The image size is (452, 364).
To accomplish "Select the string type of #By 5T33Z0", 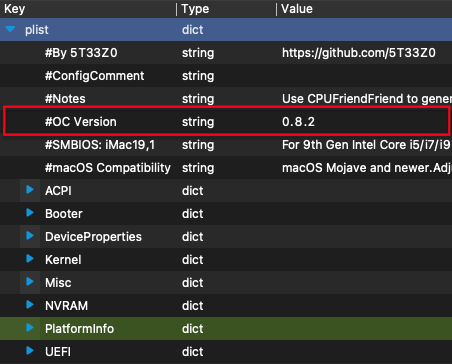I will coord(198,53).
